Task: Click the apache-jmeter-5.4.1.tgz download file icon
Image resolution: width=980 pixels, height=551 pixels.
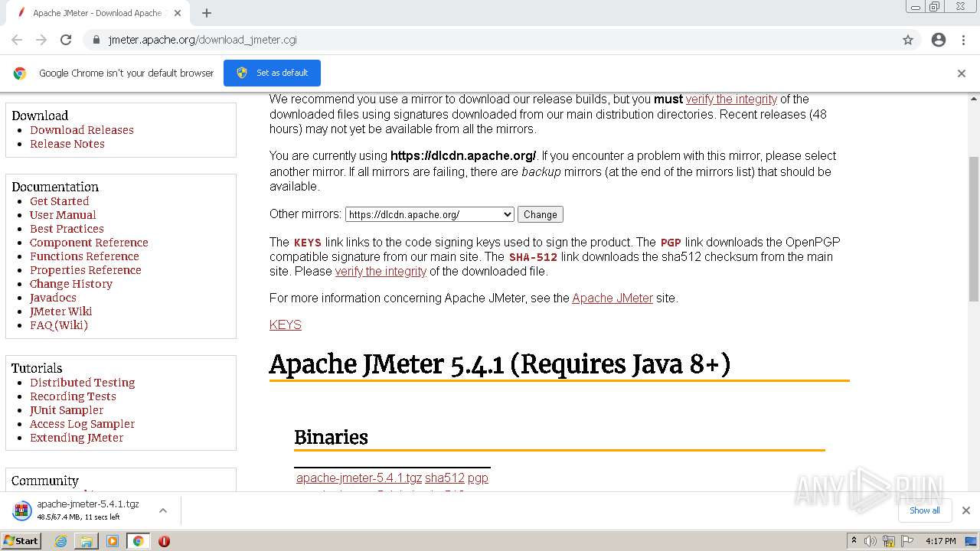Action: pos(22,510)
